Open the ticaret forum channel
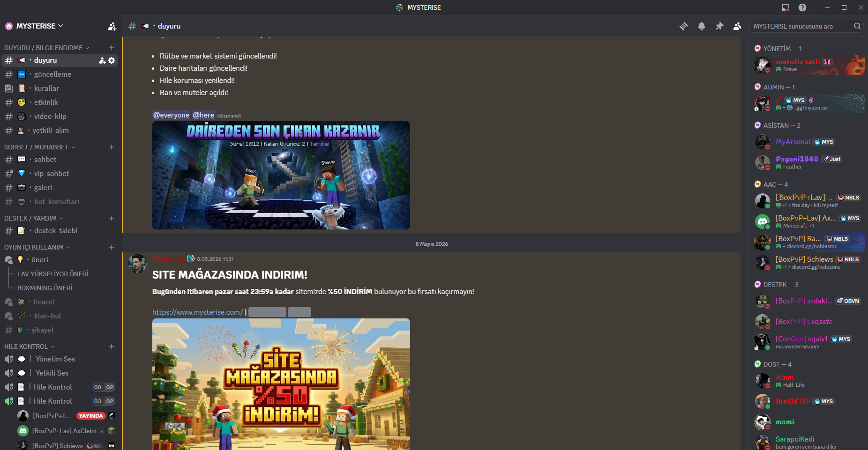This screenshot has height=450, width=868. pos(61,302)
